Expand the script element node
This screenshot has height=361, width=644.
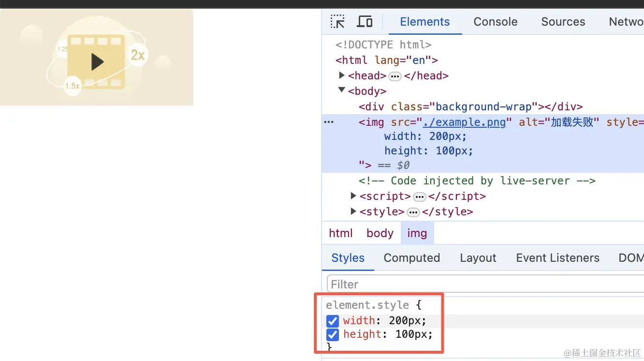pyautogui.click(x=353, y=196)
